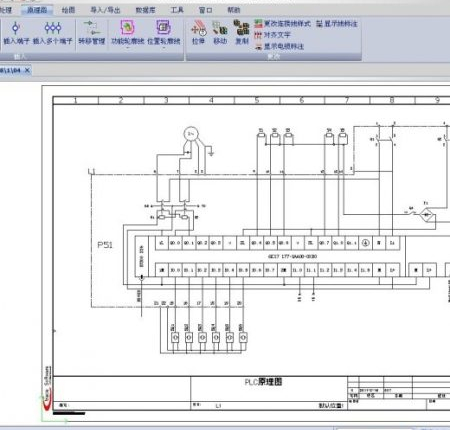450x430 pixels.
Task: Select the 复制 copy tool
Action: [242, 32]
